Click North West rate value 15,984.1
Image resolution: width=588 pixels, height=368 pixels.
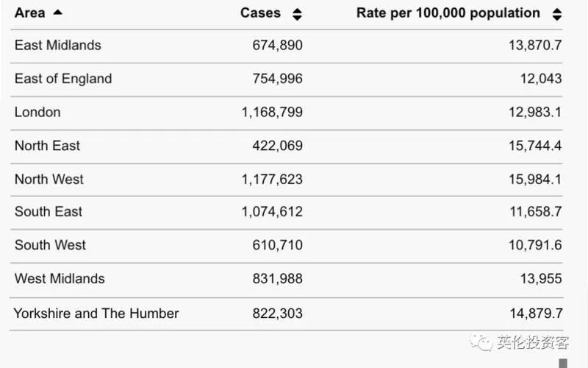(535, 179)
